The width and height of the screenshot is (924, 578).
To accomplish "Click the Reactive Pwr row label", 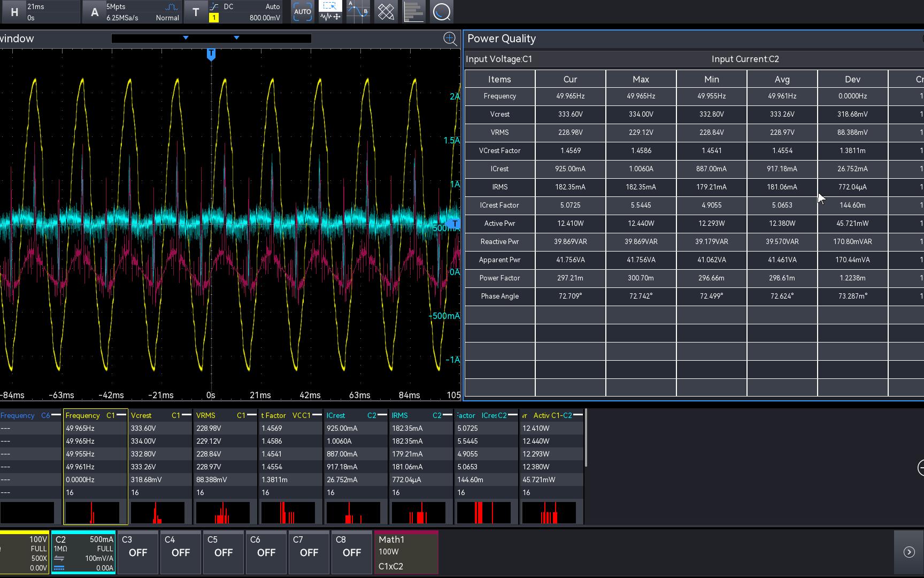I will [x=500, y=241].
